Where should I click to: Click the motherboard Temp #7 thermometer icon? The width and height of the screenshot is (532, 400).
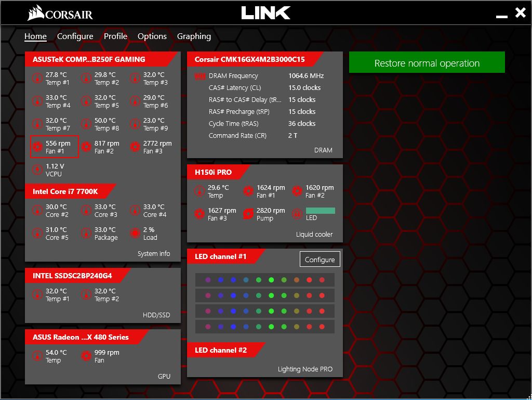pos(37,124)
